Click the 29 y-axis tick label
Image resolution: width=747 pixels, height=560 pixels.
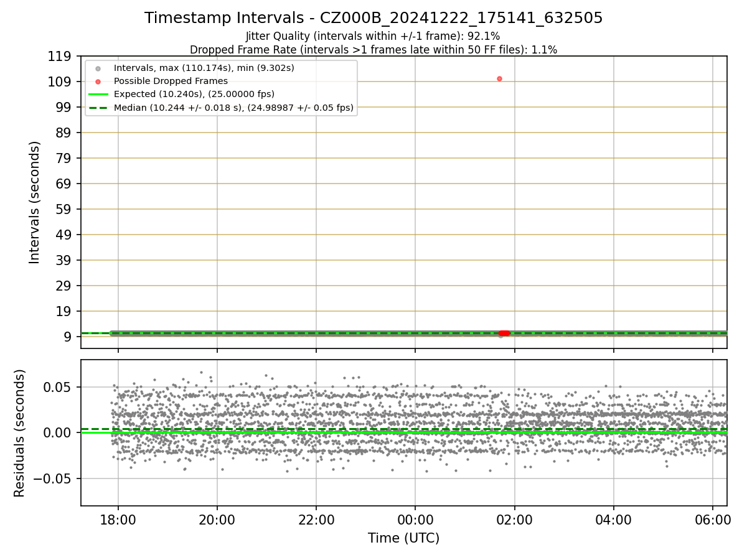tap(65, 286)
